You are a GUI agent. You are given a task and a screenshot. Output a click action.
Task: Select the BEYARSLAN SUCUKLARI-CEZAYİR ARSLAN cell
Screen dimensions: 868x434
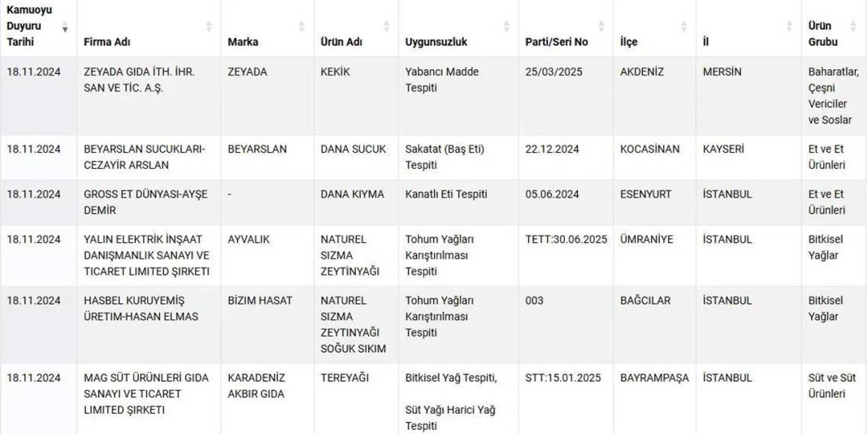[x=149, y=157]
